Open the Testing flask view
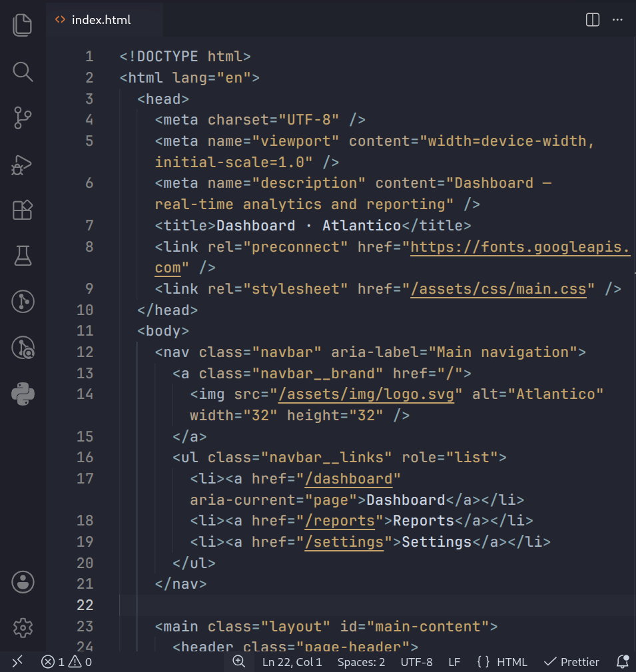 (22, 256)
